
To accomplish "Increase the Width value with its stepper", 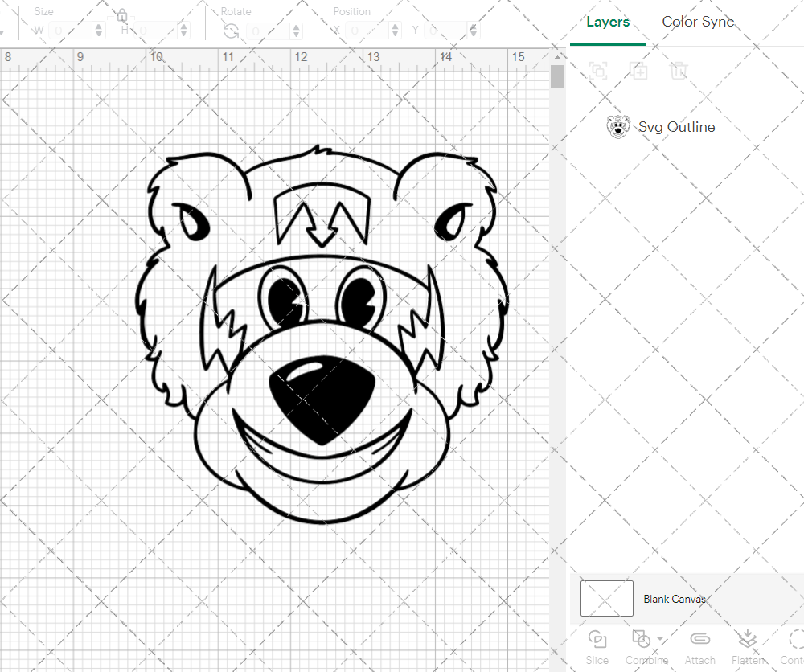I will [98, 27].
